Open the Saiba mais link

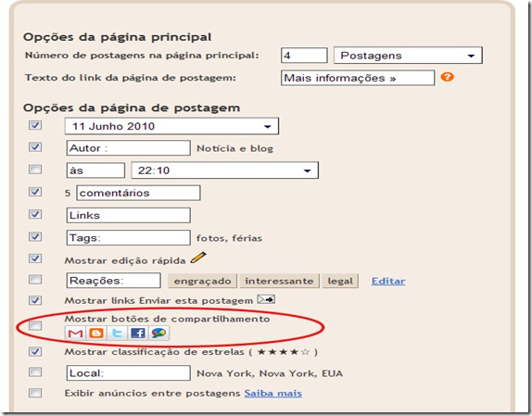tap(273, 393)
